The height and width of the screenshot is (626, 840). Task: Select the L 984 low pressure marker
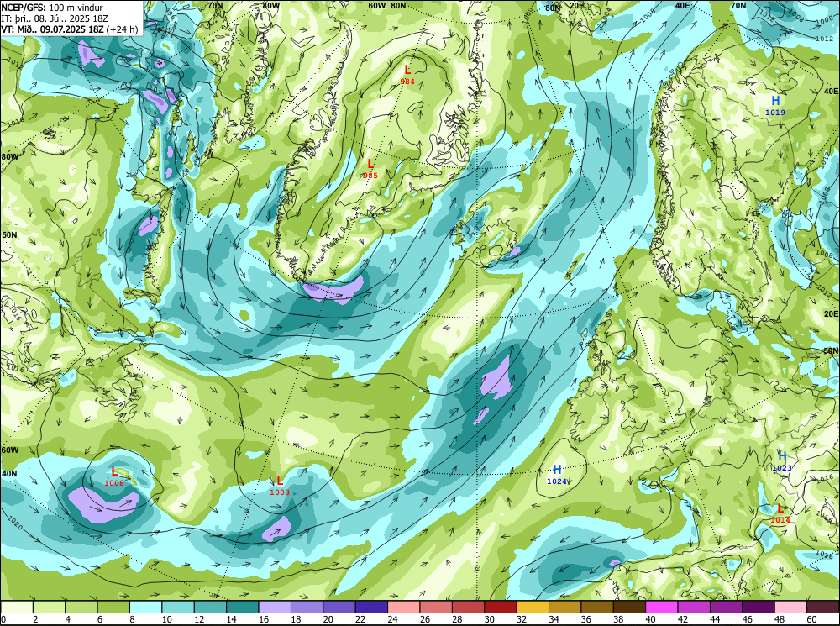pos(407,74)
